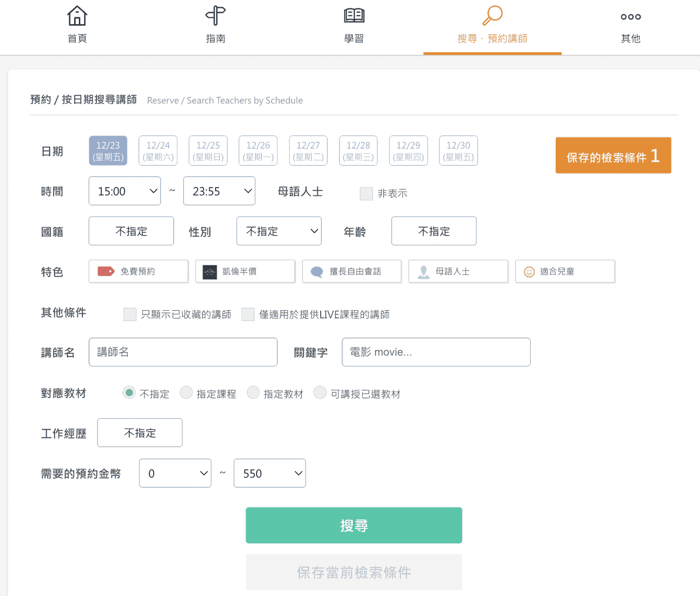Image resolution: width=700 pixels, height=596 pixels.
Task: Check 僅適用於提供LIVE課程的講師
Action: click(x=248, y=314)
